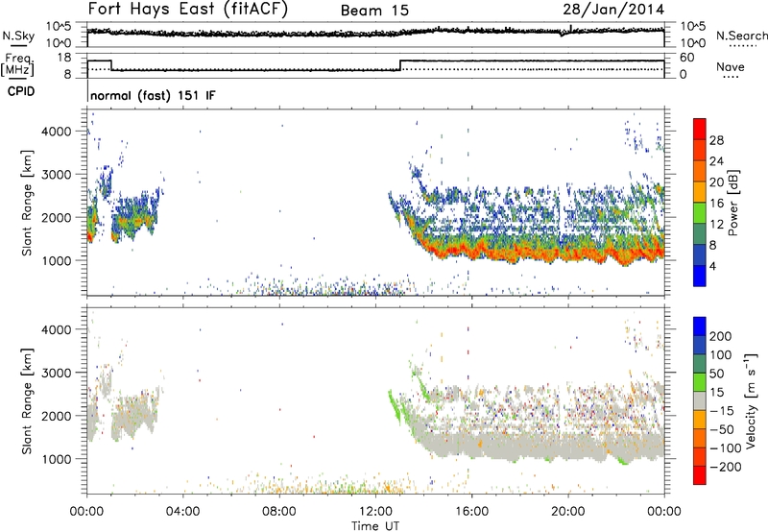Click the "Fort Hays East (fitACF)" plot title
Image resolution: width=768 pixels, height=532 pixels.
coord(188,10)
